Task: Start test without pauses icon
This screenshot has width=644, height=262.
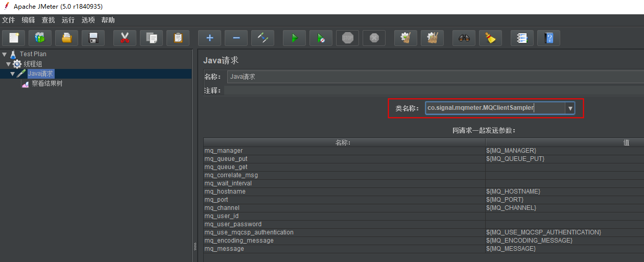Action: [321, 38]
